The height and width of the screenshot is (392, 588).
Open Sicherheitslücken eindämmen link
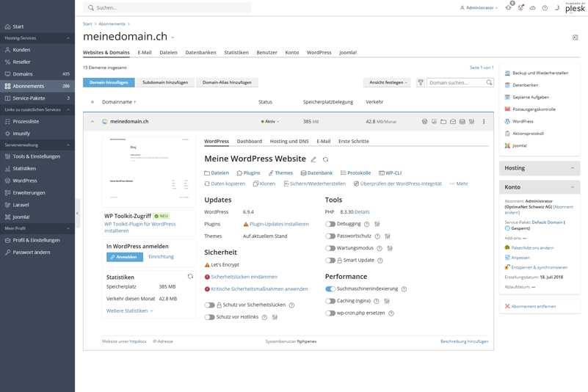coord(244,277)
